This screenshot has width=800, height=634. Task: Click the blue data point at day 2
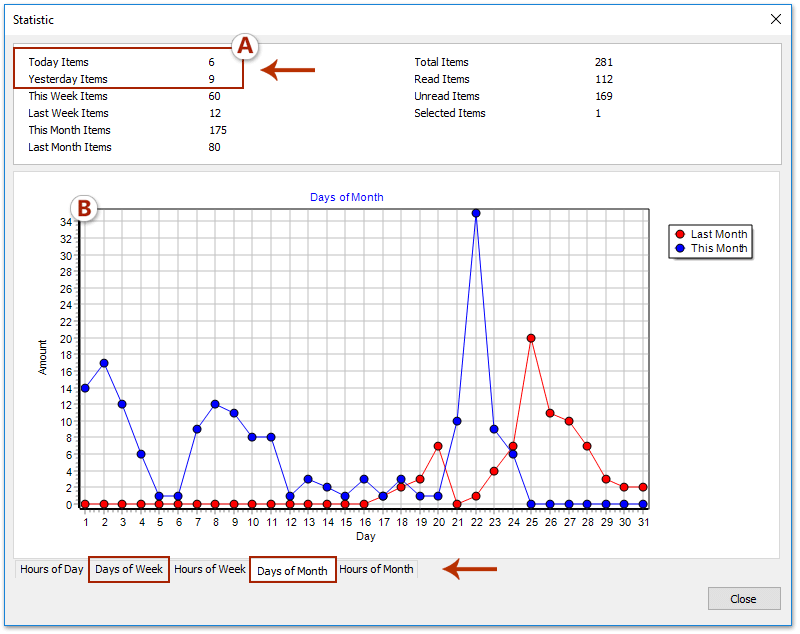(x=104, y=363)
